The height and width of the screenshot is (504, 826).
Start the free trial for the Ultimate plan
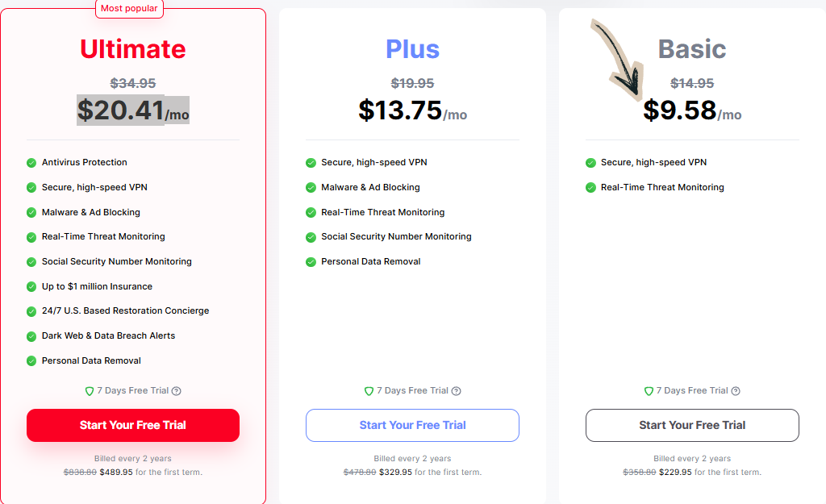pos(132,425)
